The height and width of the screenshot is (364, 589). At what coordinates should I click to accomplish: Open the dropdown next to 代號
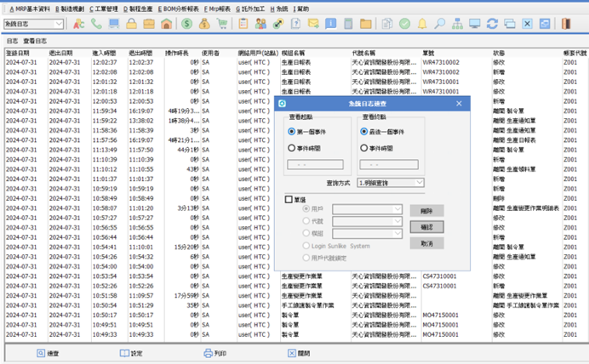point(368,221)
